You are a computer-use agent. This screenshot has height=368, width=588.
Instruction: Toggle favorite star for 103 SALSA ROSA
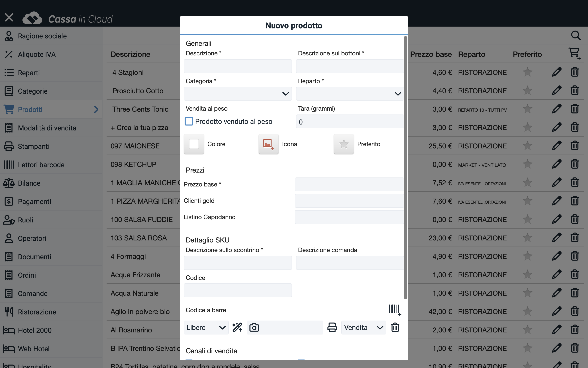[x=528, y=238]
